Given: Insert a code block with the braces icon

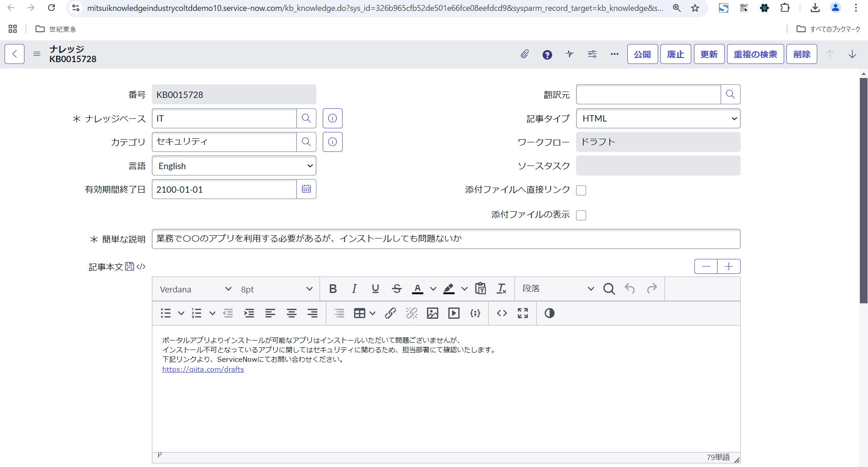Looking at the screenshot, I should [475, 313].
